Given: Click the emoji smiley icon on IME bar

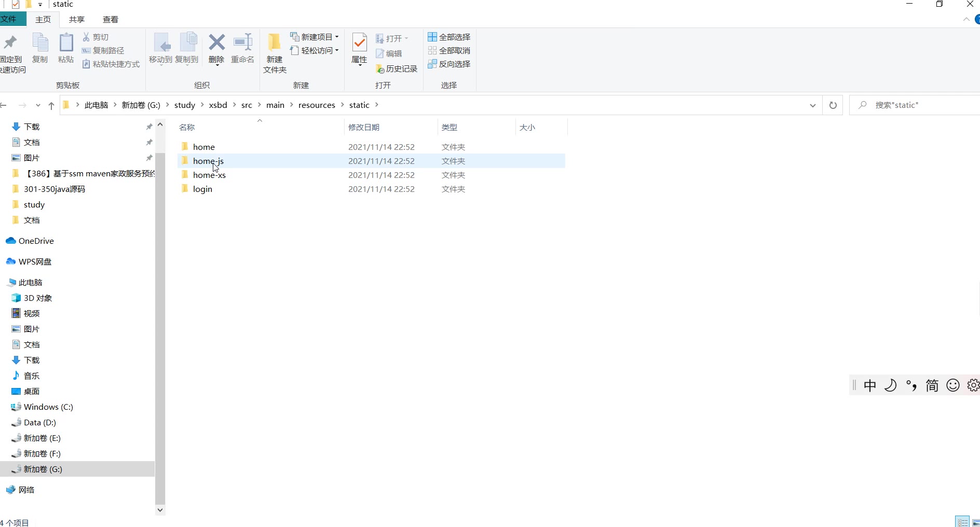Looking at the screenshot, I should click(x=953, y=385).
